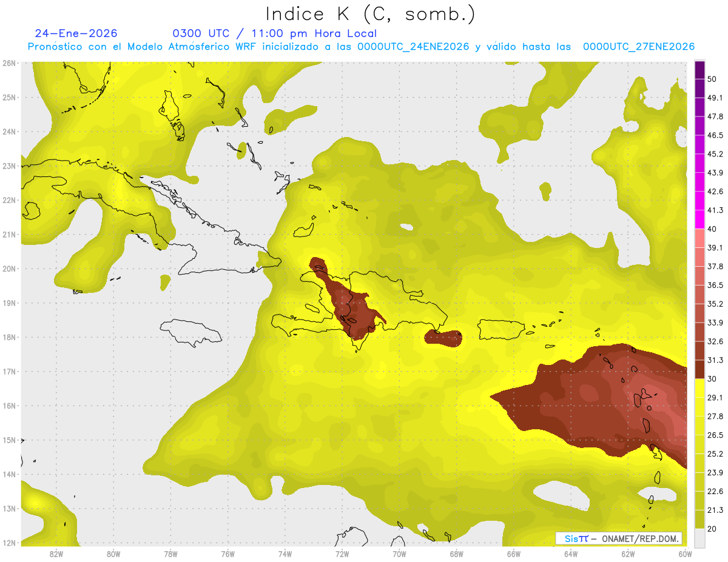Screen dimensions: 728x562
Task: Click the '15N' latitude axis label
Action: (x=9, y=440)
